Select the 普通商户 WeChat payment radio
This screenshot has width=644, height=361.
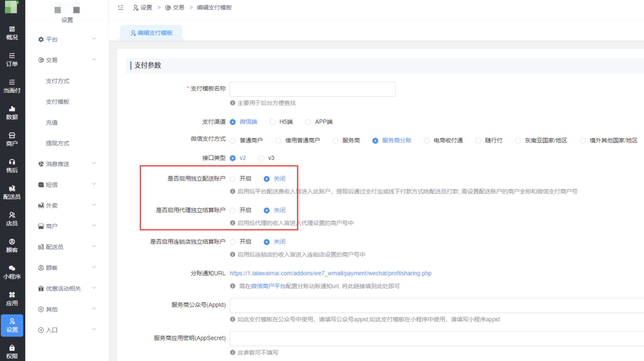point(233,141)
